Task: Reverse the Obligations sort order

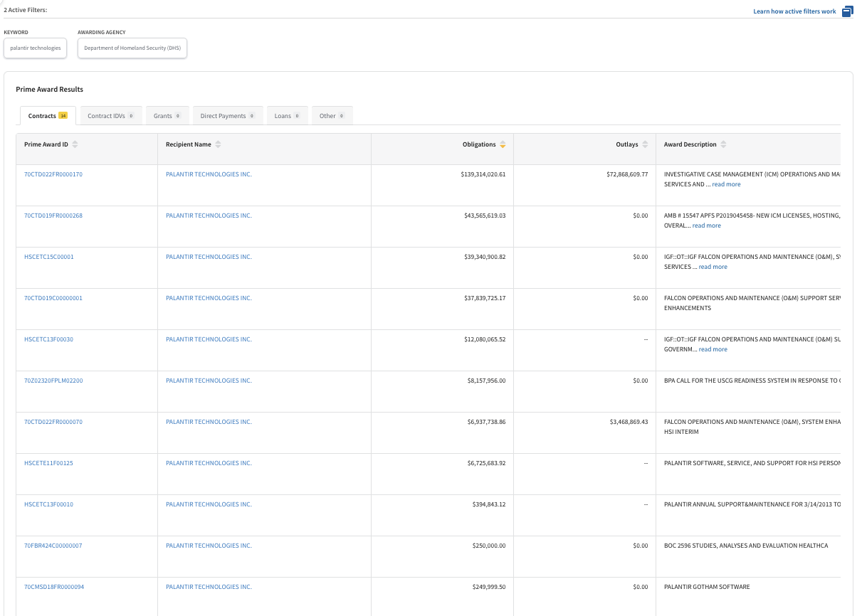Action: 503,144
